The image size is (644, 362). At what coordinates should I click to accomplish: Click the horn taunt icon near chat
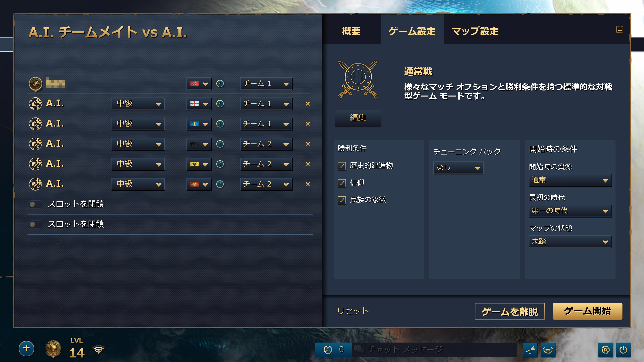pos(530,349)
